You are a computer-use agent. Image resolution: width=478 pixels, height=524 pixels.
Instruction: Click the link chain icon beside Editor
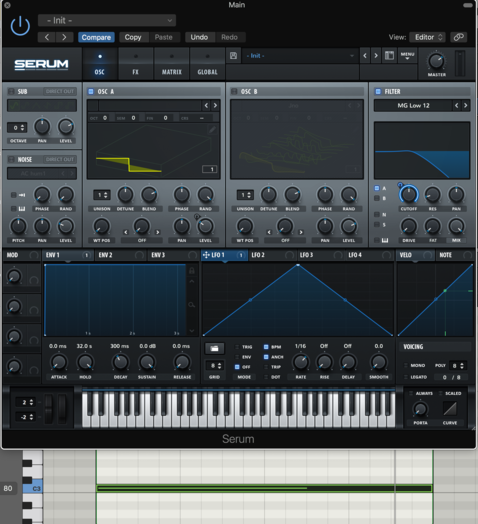[x=459, y=37]
